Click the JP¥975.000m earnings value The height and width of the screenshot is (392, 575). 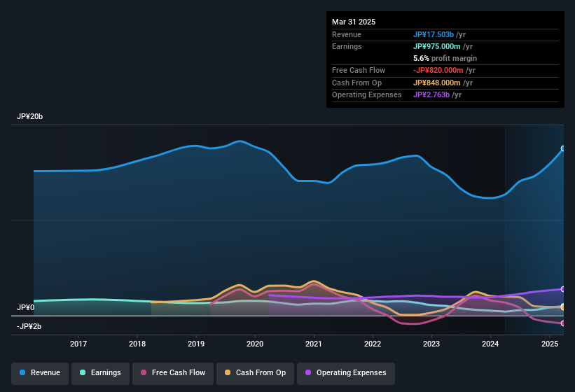(437, 46)
